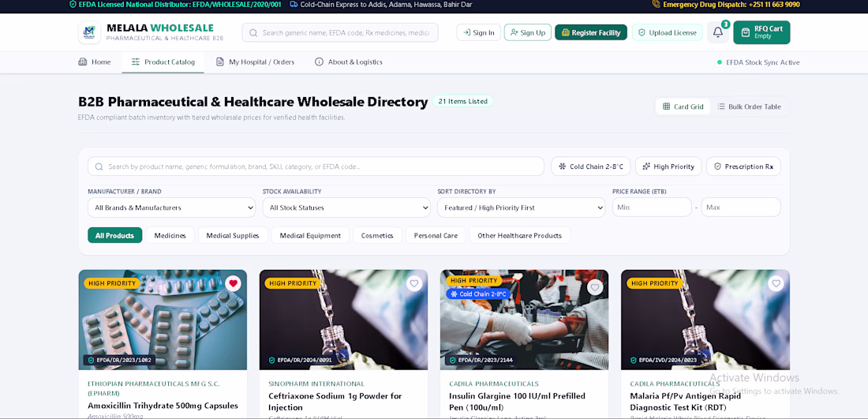
Task: Select the Personal Care category chip
Action: coord(436,235)
